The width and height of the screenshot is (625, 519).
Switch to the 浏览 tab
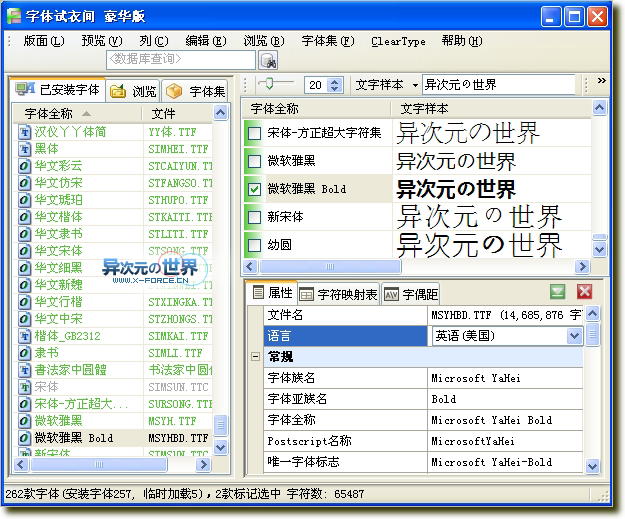(133, 91)
